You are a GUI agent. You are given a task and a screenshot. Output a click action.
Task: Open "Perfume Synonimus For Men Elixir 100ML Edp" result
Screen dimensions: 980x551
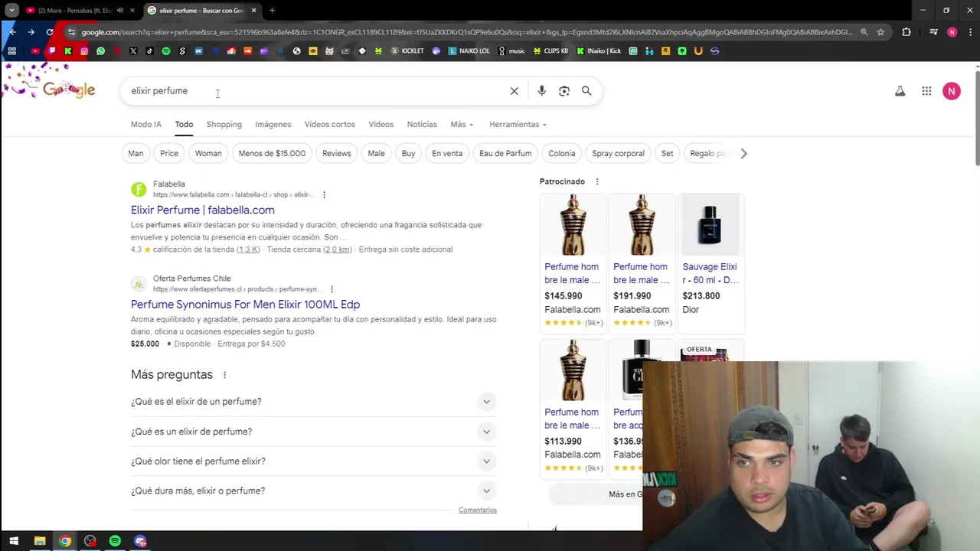(x=245, y=305)
